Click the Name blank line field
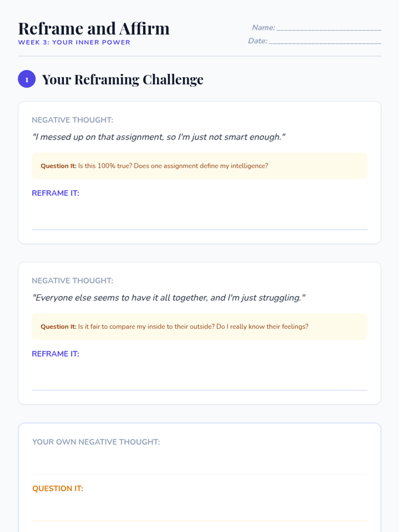This screenshot has width=399, height=532. (329, 28)
